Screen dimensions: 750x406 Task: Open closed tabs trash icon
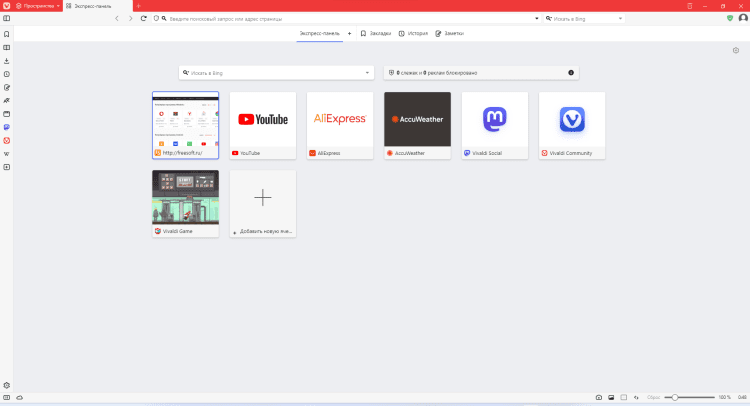(x=689, y=6)
